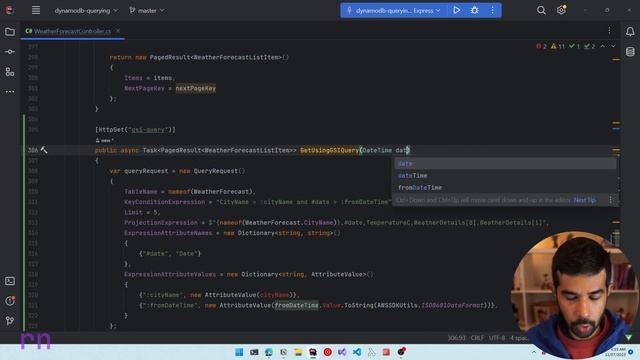Run the dynamodb-querying configuration
Image resolution: width=640 pixels, height=360 pixels.
[x=456, y=11]
